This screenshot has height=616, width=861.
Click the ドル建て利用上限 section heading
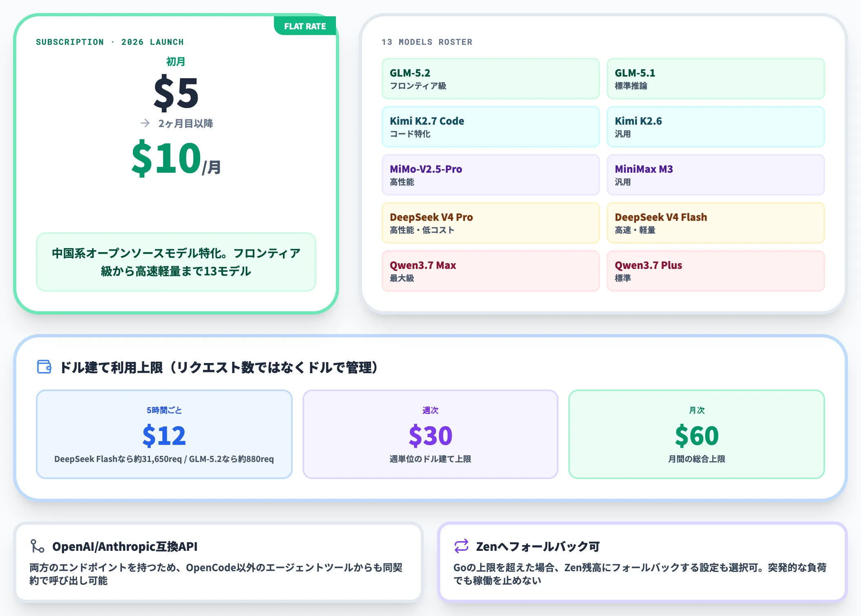click(220, 367)
